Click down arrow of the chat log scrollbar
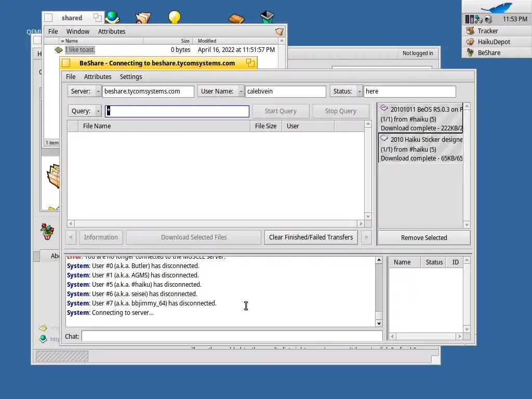Screen dimensions: 532x399 pos(379,323)
